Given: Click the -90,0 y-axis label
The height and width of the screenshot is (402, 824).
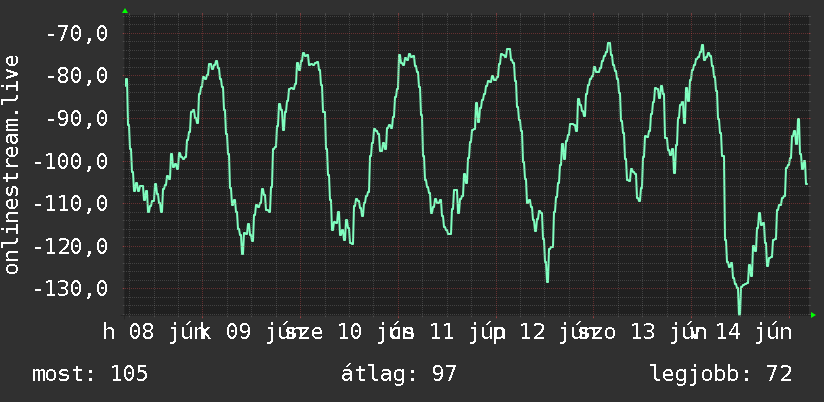Looking at the screenshot, I should pyautogui.click(x=77, y=118).
